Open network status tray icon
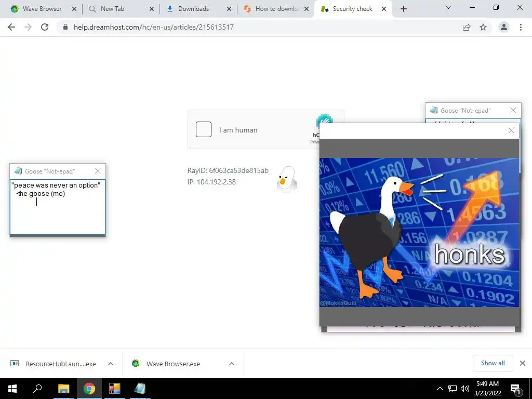 tap(453, 389)
